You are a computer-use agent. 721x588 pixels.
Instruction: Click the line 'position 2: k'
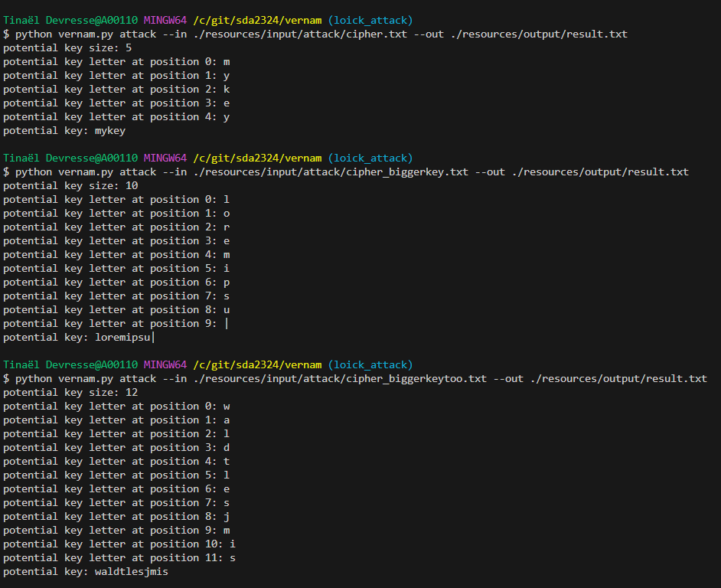[x=116, y=90]
